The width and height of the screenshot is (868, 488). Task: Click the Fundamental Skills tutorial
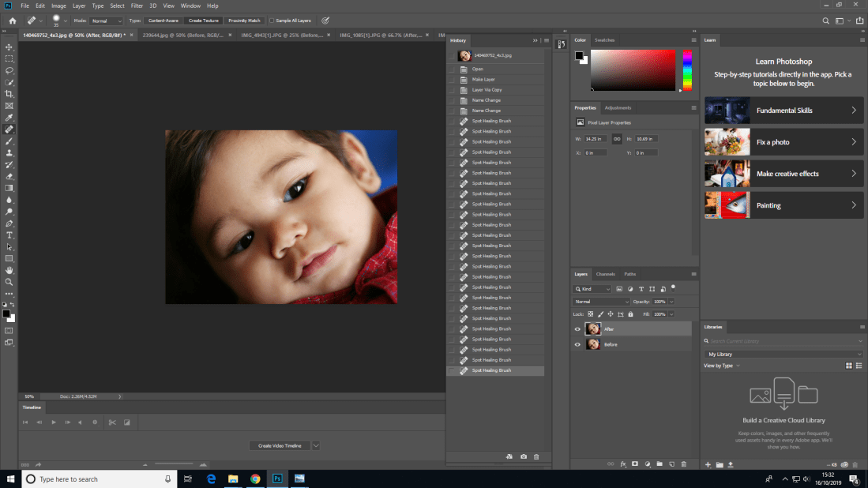pyautogui.click(x=783, y=111)
